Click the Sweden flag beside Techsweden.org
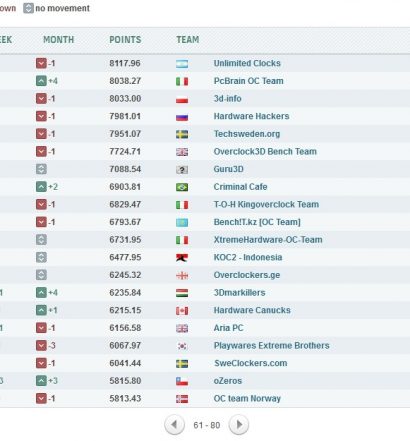Viewport: 410px width, 441px height. 182,135
